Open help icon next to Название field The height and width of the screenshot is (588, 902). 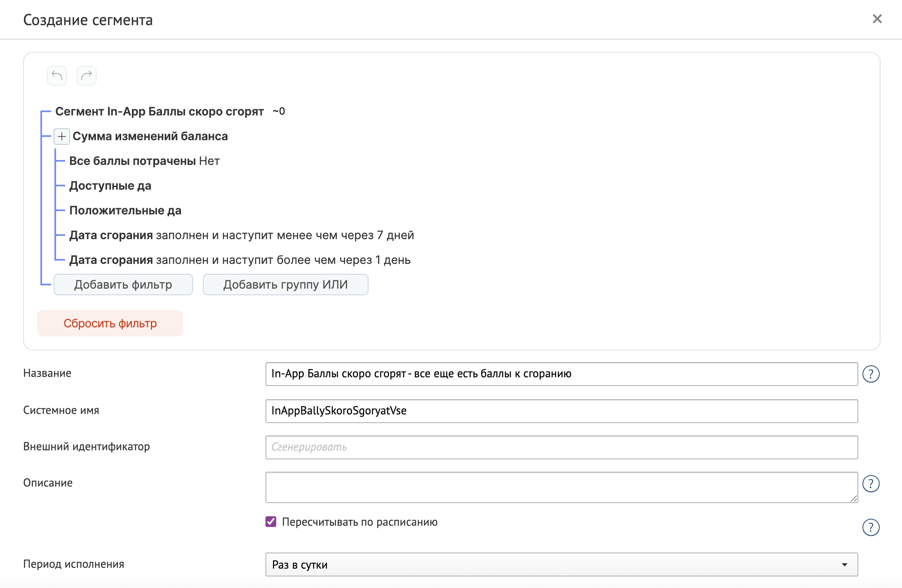coord(871,374)
